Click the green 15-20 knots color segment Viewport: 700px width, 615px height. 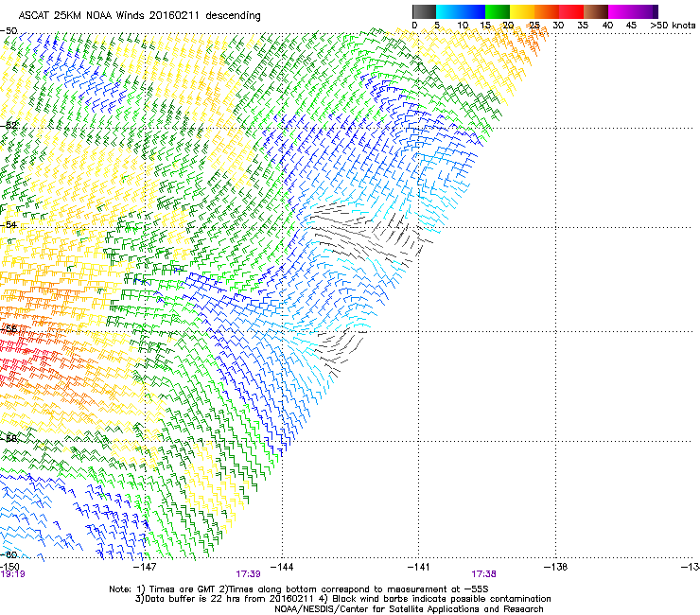[x=498, y=11]
